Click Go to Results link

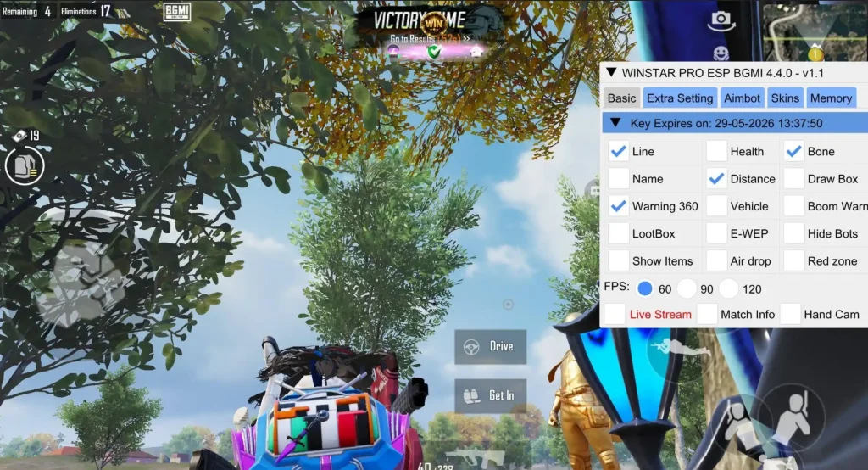coord(430,39)
